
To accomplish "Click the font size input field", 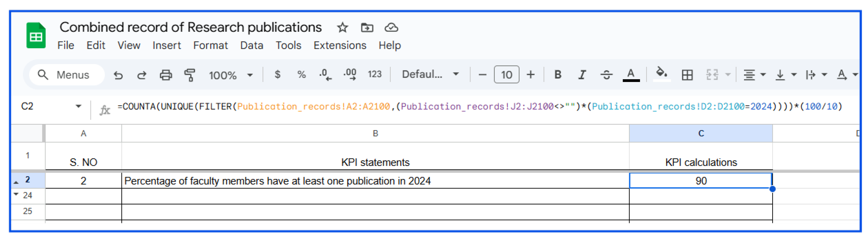I will pos(506,75).
